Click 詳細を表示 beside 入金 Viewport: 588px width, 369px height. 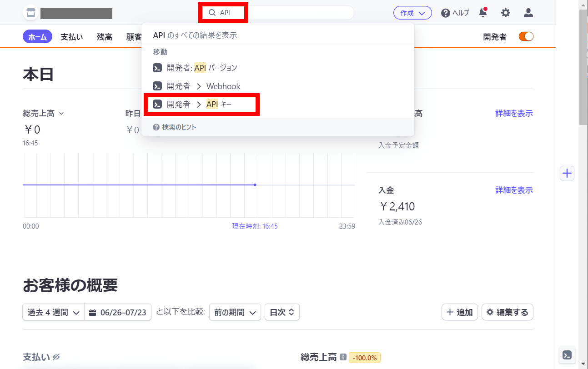click(514, 190)
